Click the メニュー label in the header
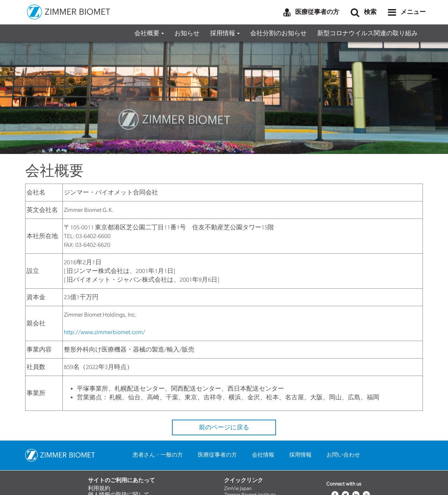This screenshot has height=495, width=448. [x=413, y=12]
